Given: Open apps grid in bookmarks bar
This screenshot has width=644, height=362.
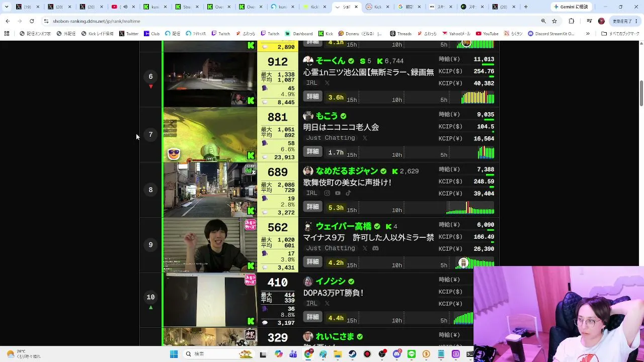Looking at the screenshot, I should point(7,34).
